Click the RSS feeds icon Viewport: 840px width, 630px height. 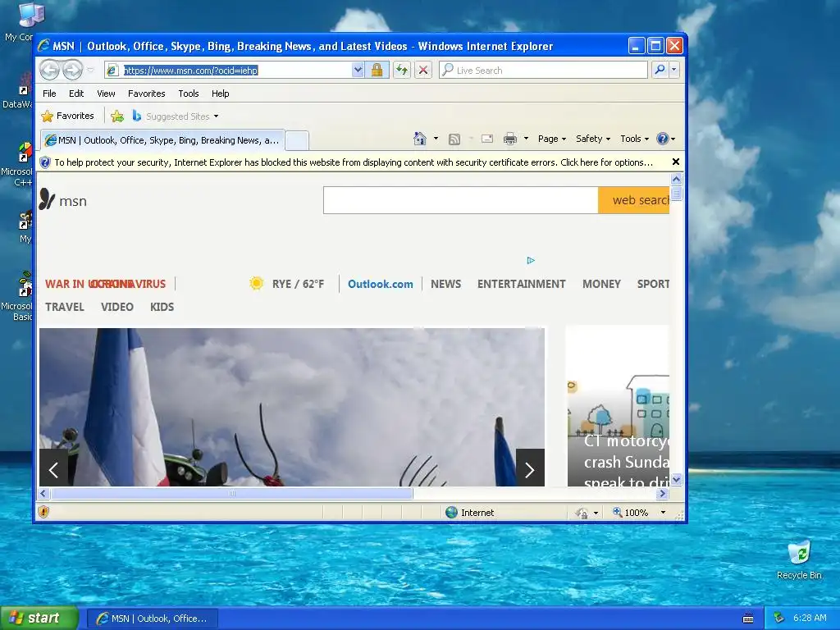tap(454, 139)
